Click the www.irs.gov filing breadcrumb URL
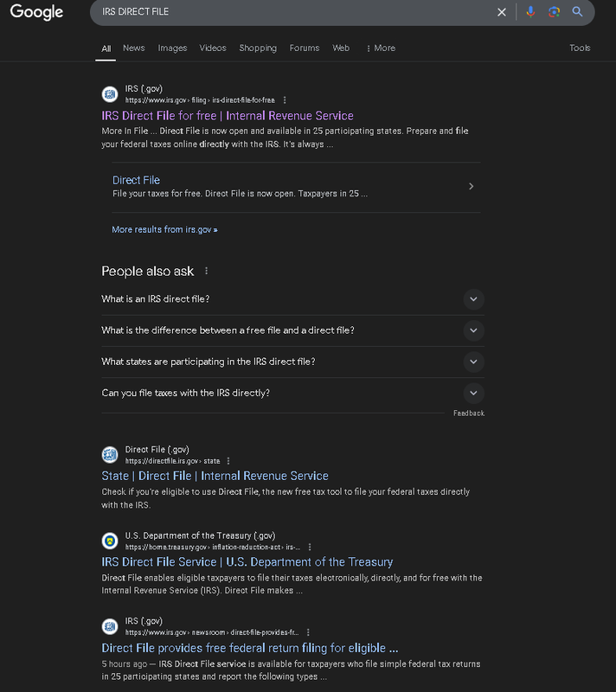This screenshot has height=692, width=616. [x=200, y=100]
